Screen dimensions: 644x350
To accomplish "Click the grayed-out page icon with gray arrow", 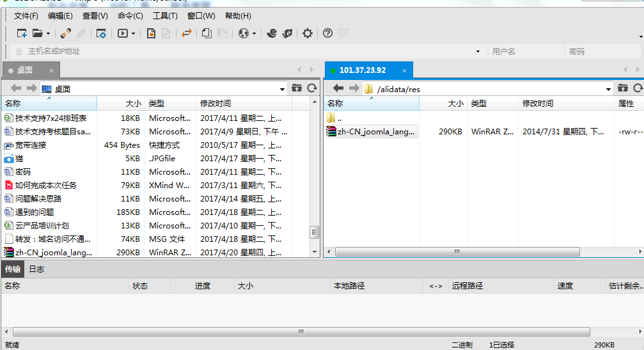I will click(166, 33).
